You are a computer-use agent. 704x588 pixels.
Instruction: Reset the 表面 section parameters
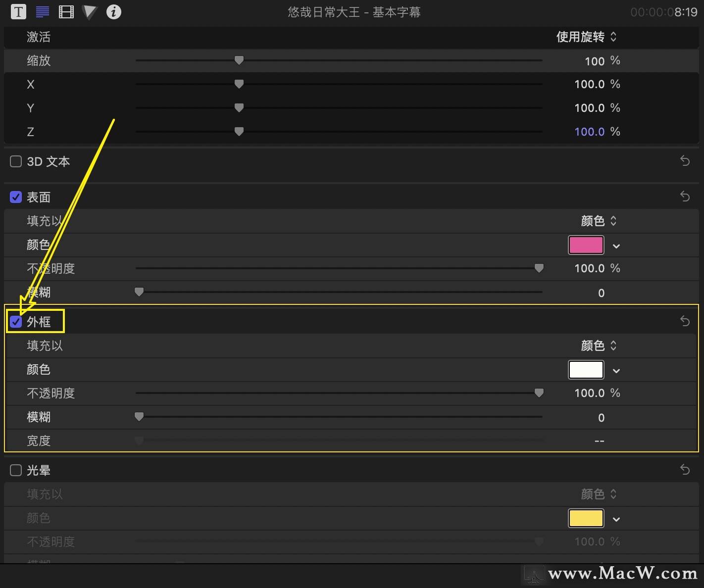[x=685, y=196]
